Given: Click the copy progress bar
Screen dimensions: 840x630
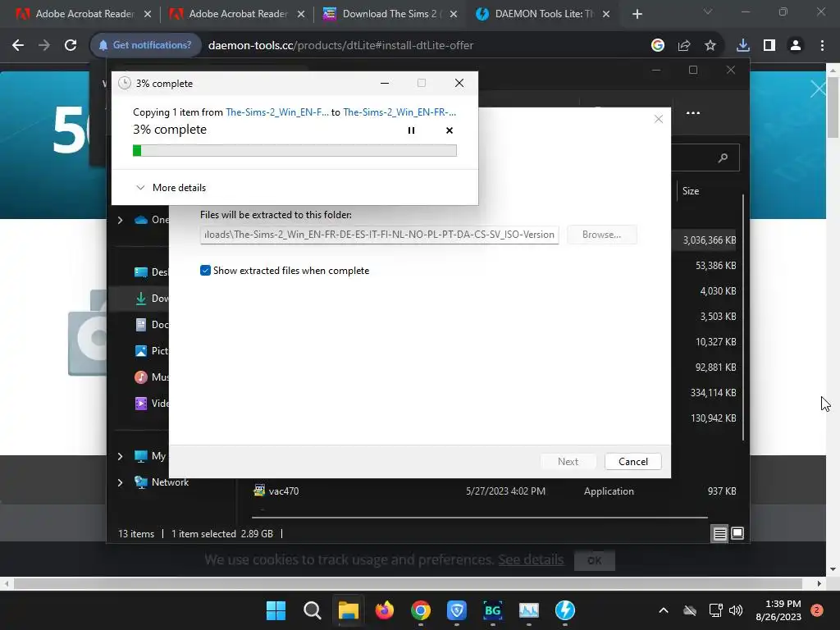Looking at the screenshot, I should [x=294, y=151].
